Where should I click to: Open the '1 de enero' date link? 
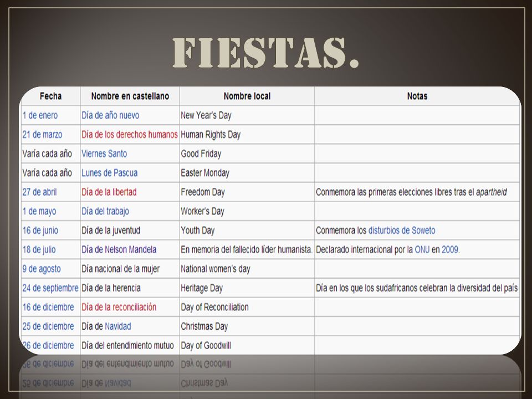tap(40, 115)
